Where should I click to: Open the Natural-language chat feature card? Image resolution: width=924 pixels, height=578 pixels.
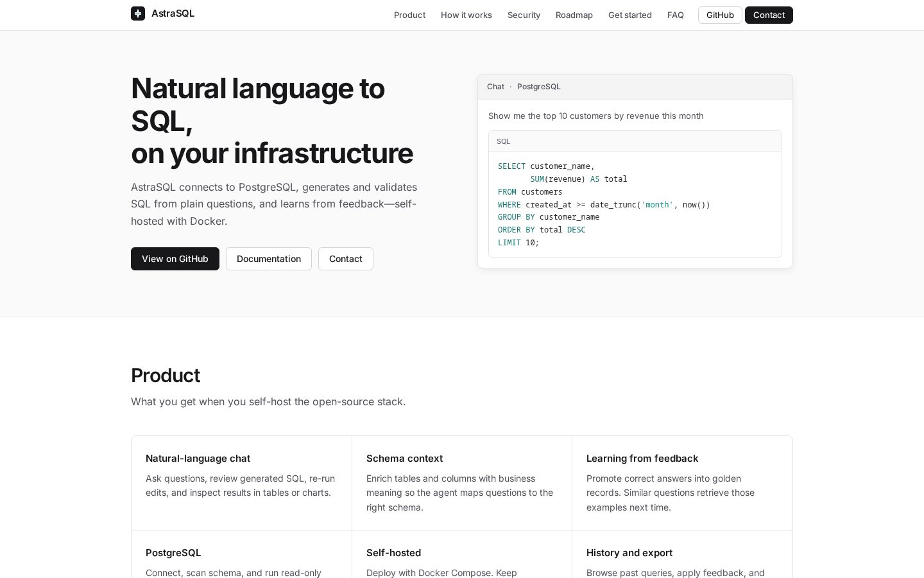tap(241, 483)
